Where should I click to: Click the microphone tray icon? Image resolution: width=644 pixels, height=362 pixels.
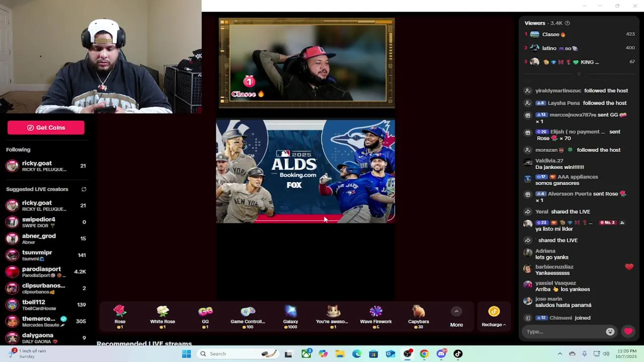coord(584,354)
